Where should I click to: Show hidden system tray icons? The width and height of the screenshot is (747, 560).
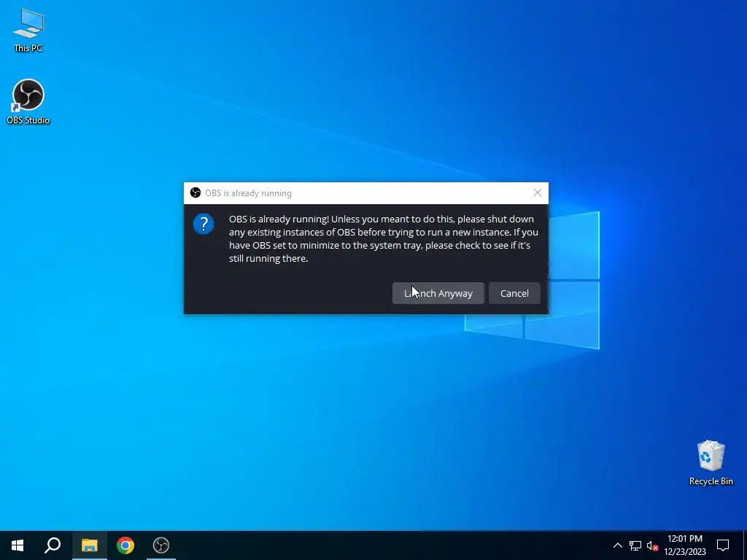pos(617,545)
